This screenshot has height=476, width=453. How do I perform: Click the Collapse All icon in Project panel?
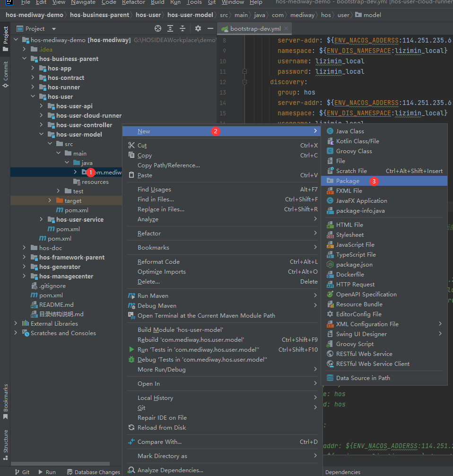pos(183,29)
